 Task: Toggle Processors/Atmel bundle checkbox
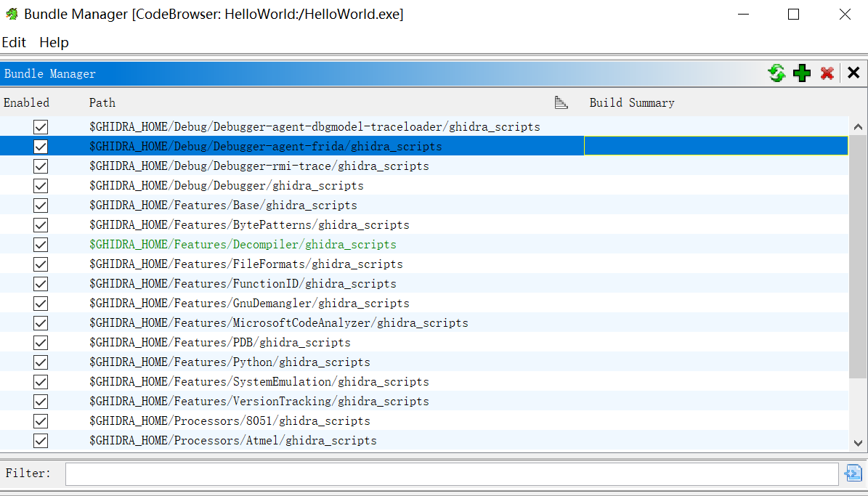[41, 441]
